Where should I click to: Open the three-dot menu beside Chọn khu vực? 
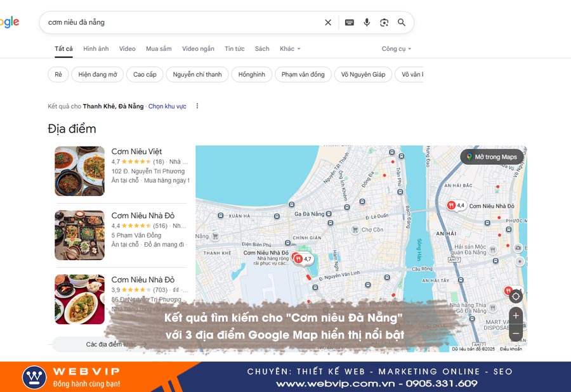click(197, 106)
